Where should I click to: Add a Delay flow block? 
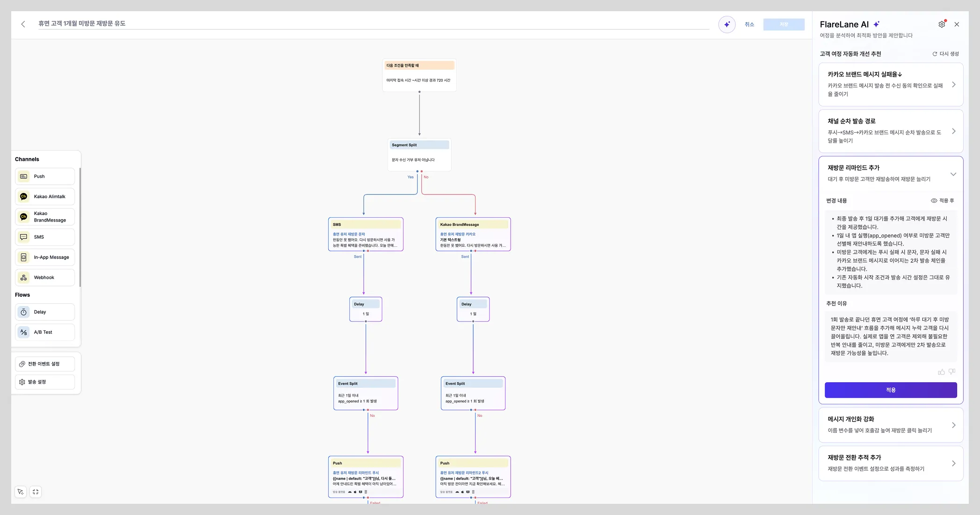(45, 312)
